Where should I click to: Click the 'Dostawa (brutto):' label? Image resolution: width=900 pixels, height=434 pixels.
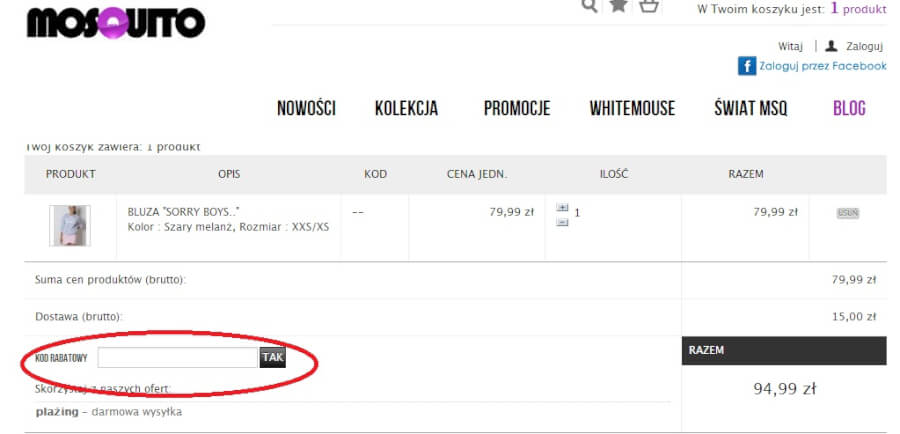[79, 317]
